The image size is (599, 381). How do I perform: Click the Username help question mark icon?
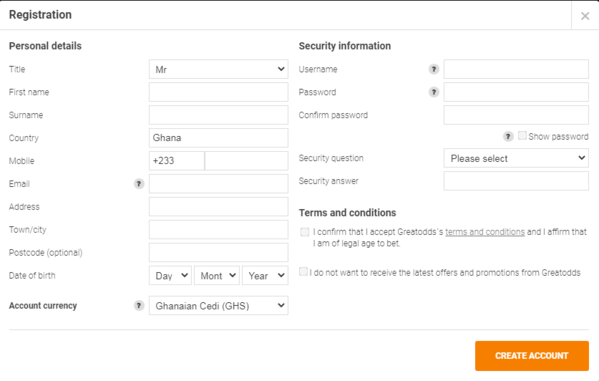pos(434,69)
